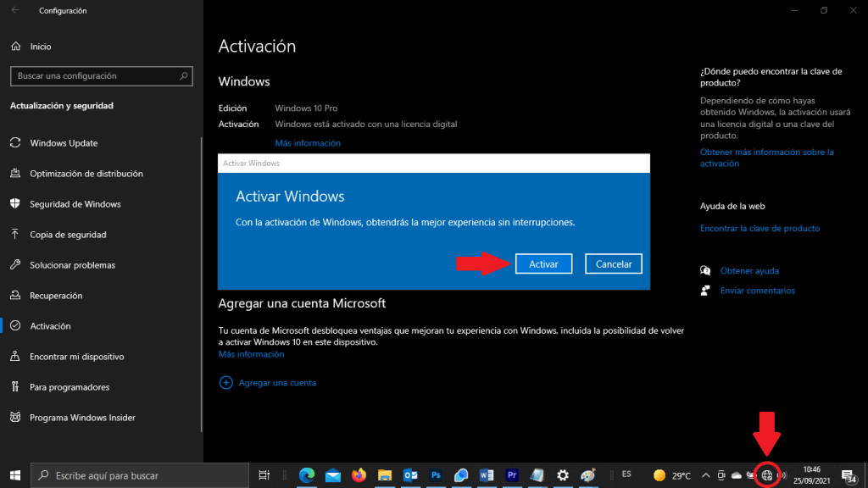868x488 pixels.
Task: Click the OneDrive cloud tray icon
Action: pos(737,475)
